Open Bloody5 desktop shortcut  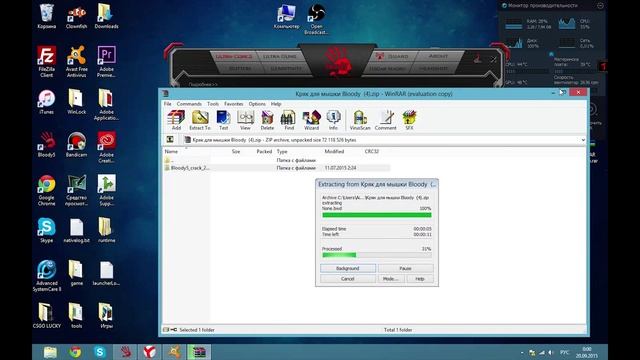pos(47,144)
